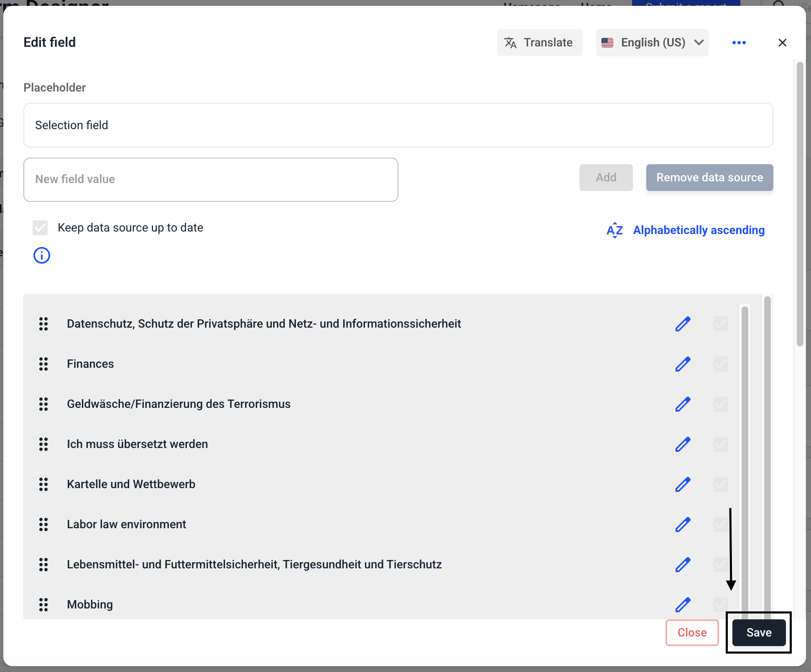Image resolution: width=811 pixels, height=672 pixels.
Task: Click the blue info circle icon
Action: (42, 255)
